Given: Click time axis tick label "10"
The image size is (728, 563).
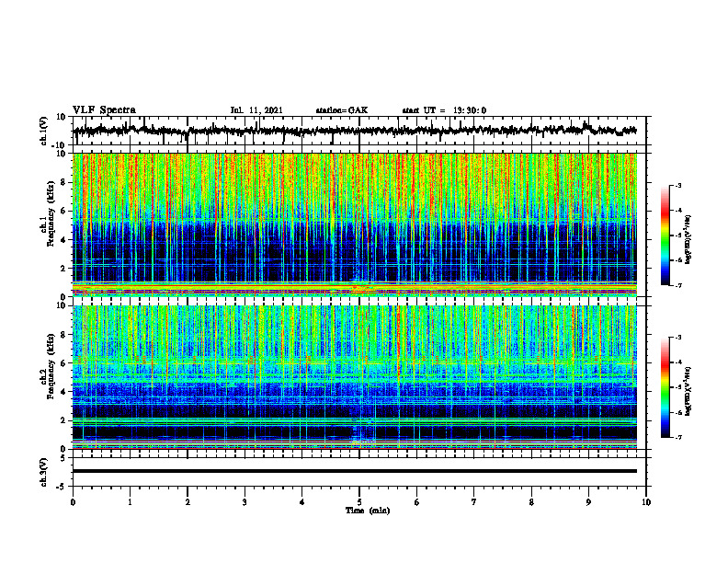Looking at the screenshot, I should tap(646, 502).
